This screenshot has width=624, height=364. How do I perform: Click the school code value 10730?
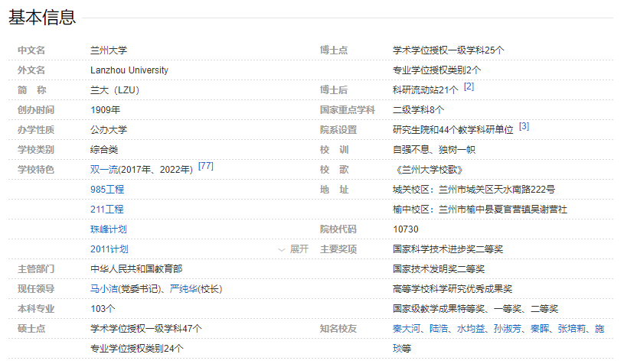pos(406,229)
